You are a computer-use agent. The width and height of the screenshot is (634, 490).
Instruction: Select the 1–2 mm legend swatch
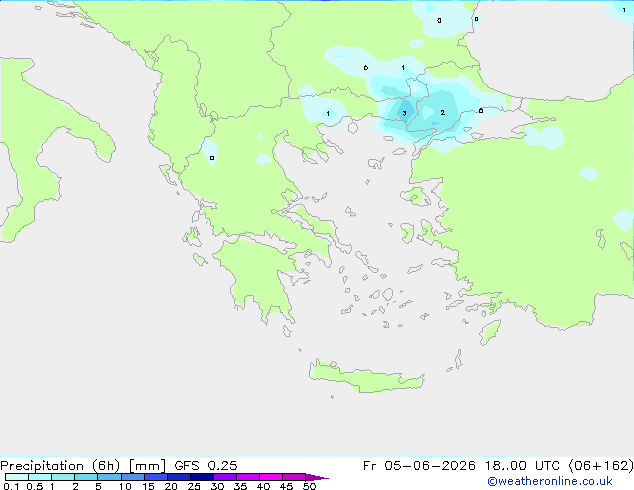point(63,477)
